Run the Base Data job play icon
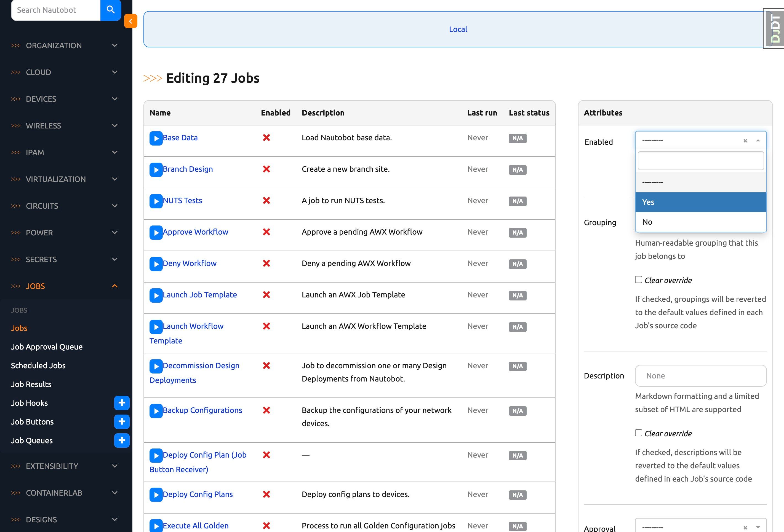The width and height of the screenshot is (784, 532). pyautogui.click(x=156, y=138)
